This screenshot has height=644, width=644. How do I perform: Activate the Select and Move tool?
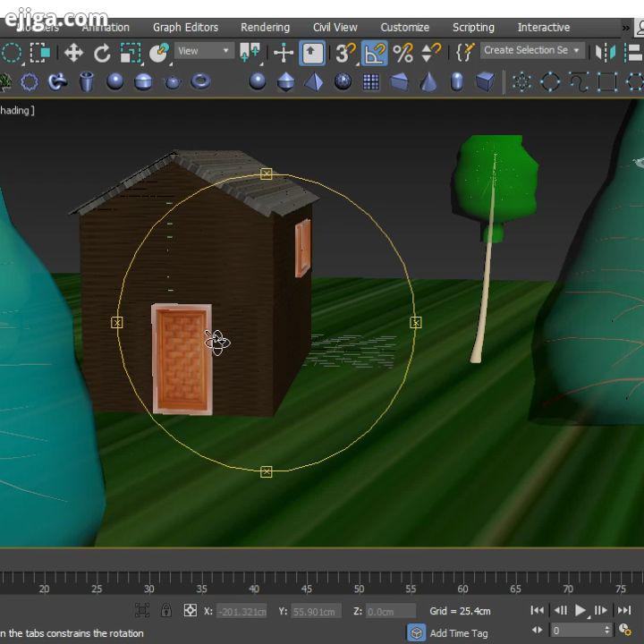(x=74, y=53)
